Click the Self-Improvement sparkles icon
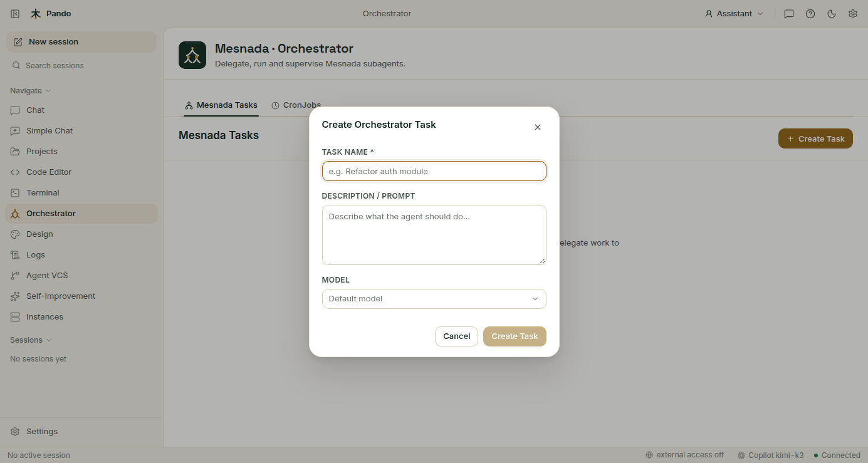This screenshot has width=868, height=463. [15, 296]
